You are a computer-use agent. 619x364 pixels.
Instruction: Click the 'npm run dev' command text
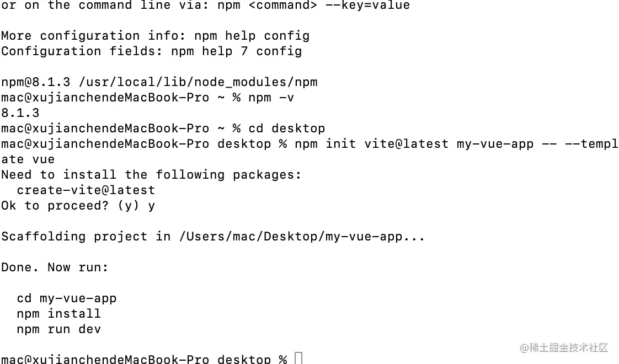[59, 329]
